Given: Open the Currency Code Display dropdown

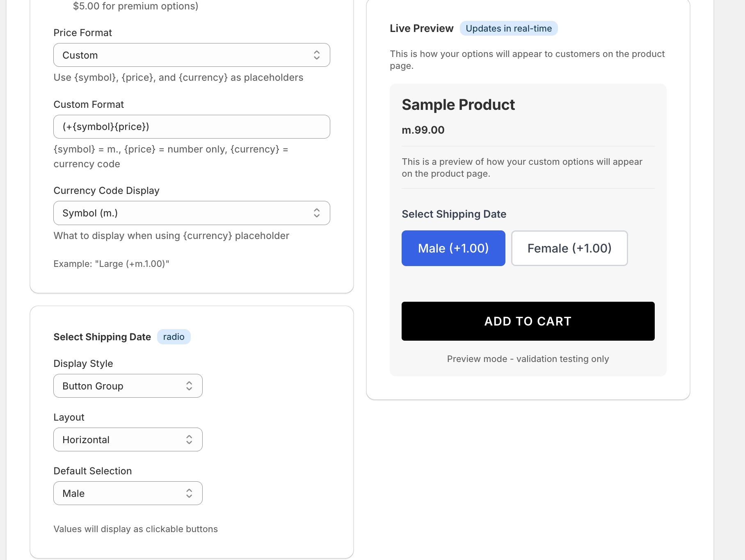Looking at the screenshot, I should click(x=192, y=213).
